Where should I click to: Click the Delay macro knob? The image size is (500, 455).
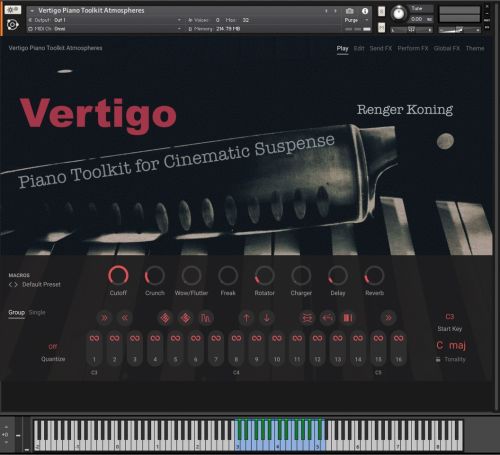[x=338, y=276]
